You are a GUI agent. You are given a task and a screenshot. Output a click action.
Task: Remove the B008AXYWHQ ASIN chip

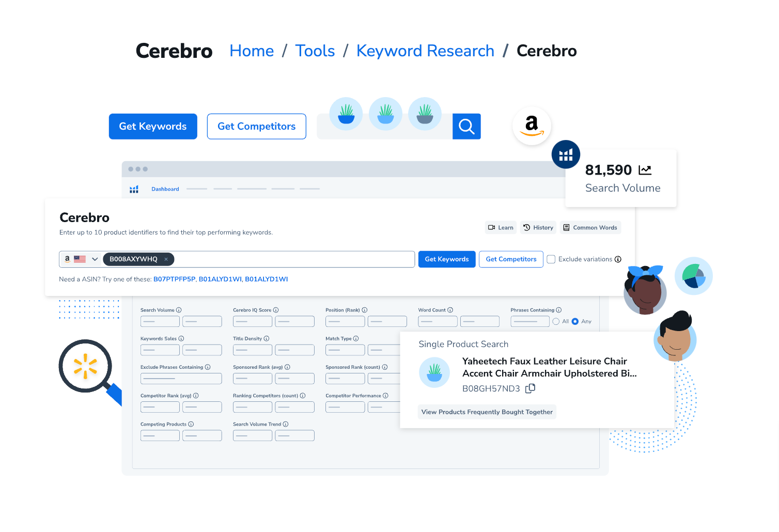click(166, 259)
